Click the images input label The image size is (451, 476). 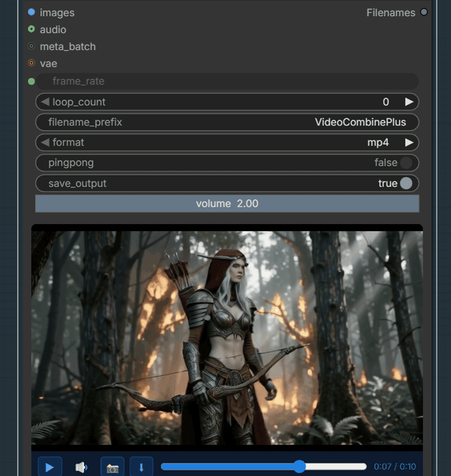click(57, 13)
